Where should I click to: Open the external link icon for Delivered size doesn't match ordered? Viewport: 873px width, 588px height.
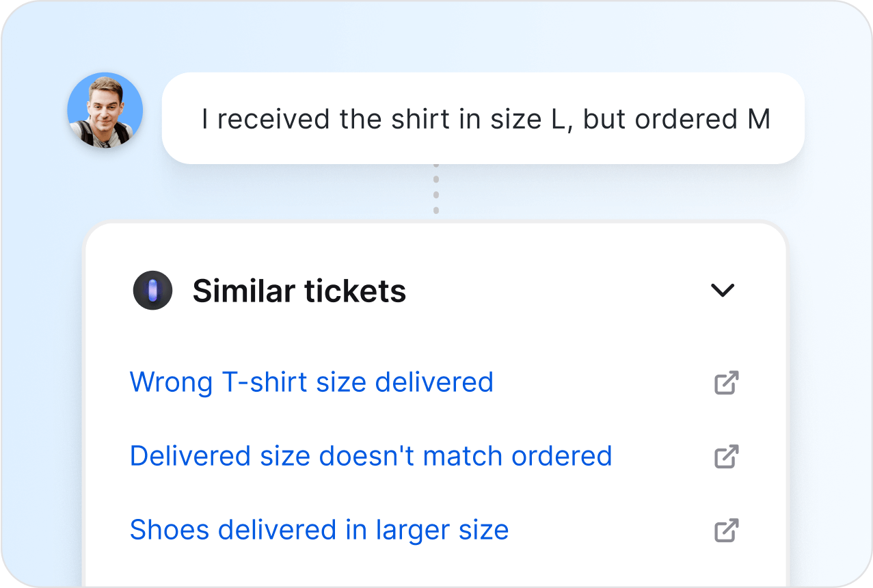click(727, 456)
